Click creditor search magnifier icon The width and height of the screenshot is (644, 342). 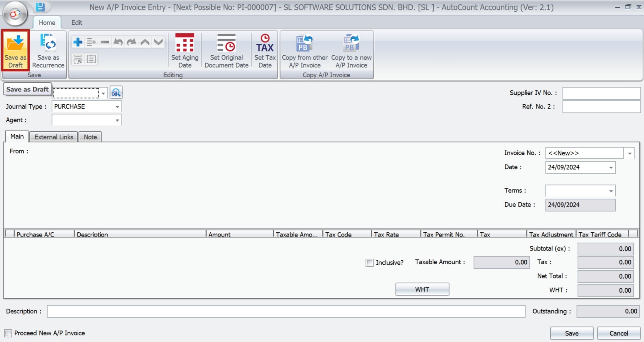(116, 93)
